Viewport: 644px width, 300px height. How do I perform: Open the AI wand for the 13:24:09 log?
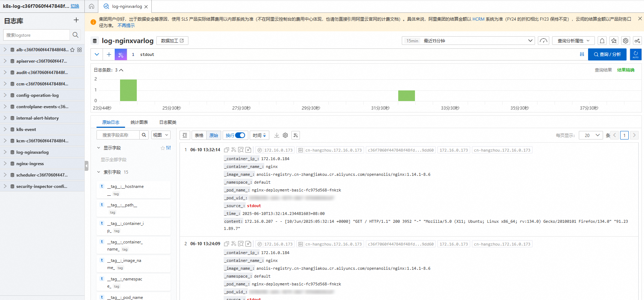[234, 244]
